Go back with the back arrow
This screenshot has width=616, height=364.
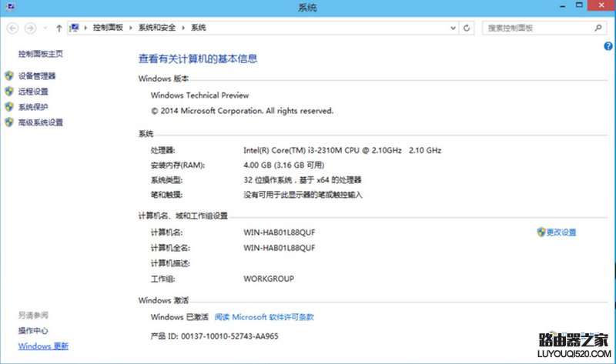point(12,28)
